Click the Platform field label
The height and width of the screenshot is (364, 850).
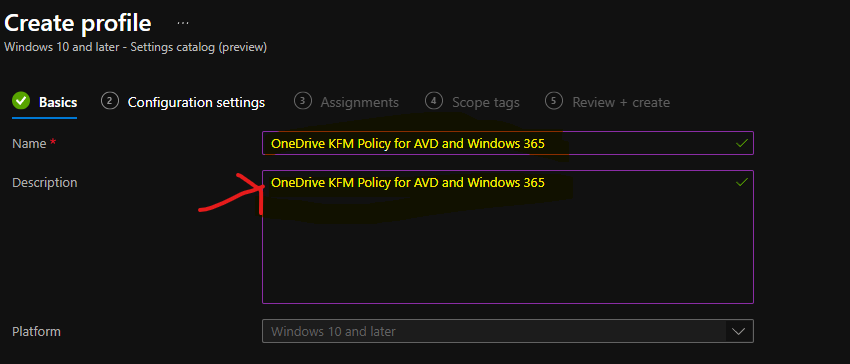pos(36,331)
